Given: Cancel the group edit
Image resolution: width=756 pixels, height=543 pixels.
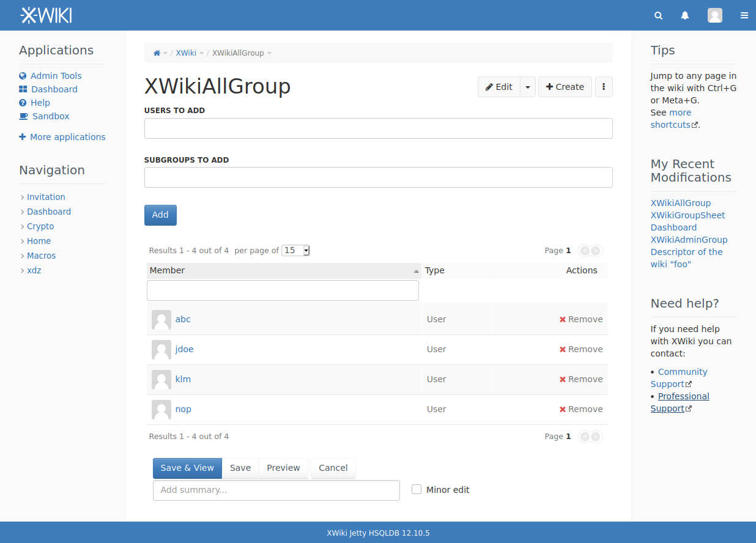Looking at the screenshot, I should coord(333,468).
